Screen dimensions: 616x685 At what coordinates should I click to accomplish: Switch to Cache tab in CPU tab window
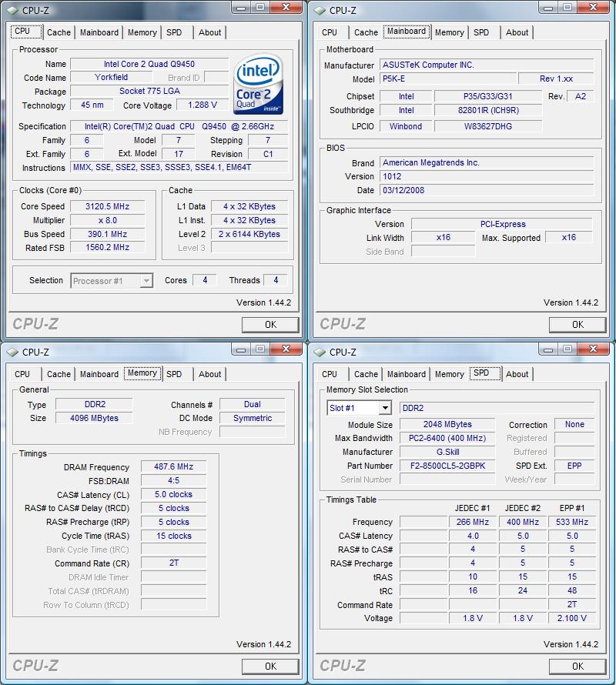click(59, 32)
